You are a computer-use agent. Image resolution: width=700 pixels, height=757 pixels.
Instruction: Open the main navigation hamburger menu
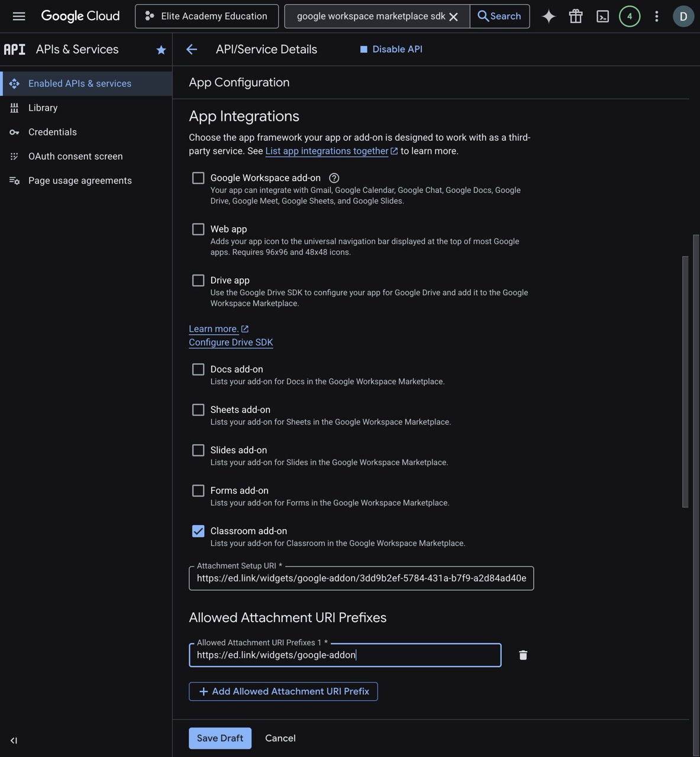tap(19, 16)
